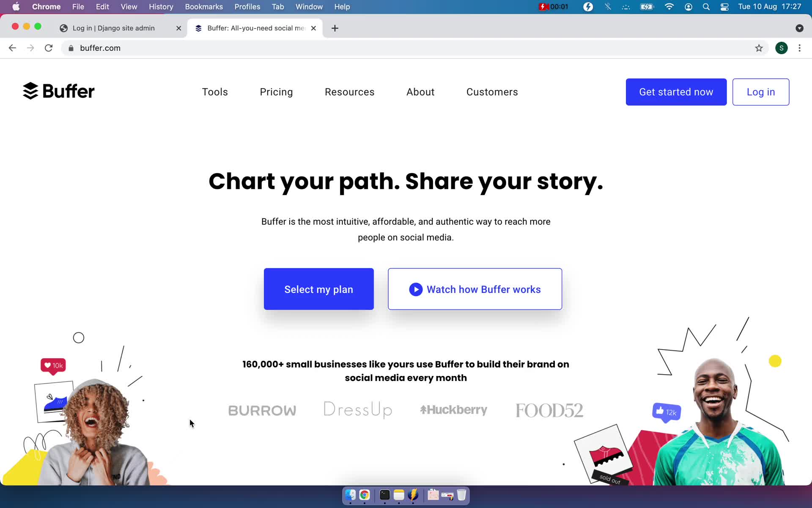
Task: Click the Terminal icon in dock
Action: 384,495
